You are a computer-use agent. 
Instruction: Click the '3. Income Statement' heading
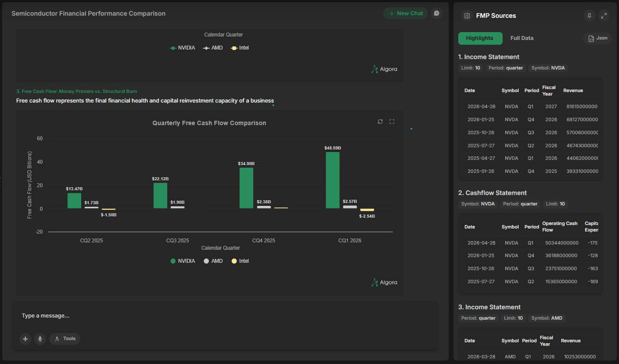(490, 307)
